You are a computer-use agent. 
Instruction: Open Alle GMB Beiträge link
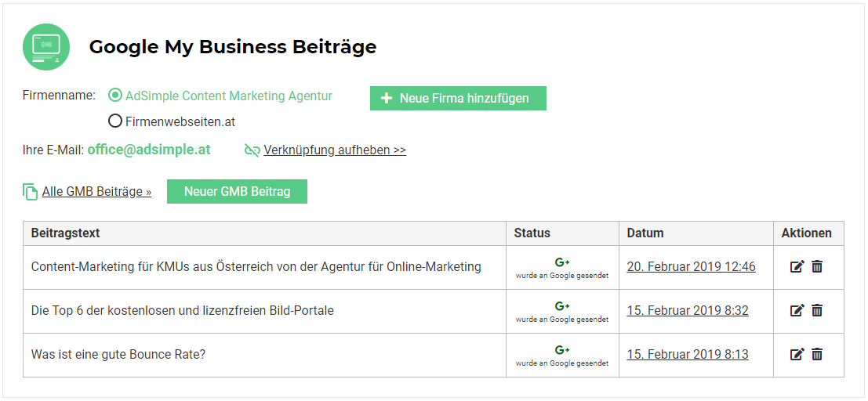[96, 192]
